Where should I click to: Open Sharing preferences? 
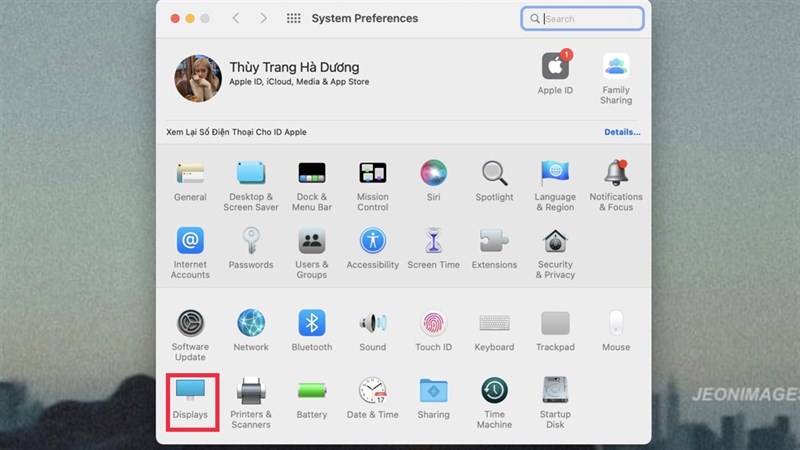click(x=433, y=399)
